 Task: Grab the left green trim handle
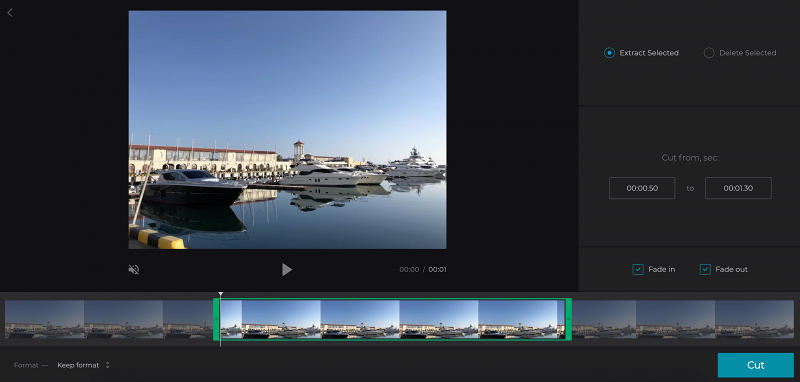216,319
